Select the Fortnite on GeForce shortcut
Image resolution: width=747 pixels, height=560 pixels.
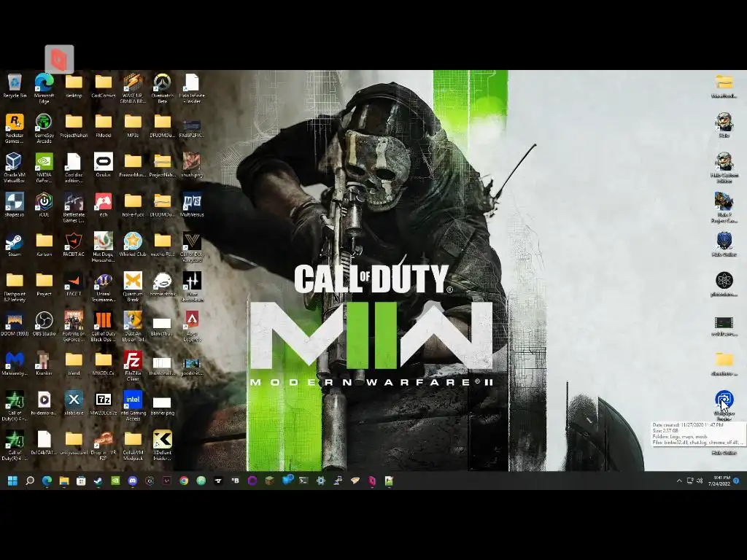point(74,326)
